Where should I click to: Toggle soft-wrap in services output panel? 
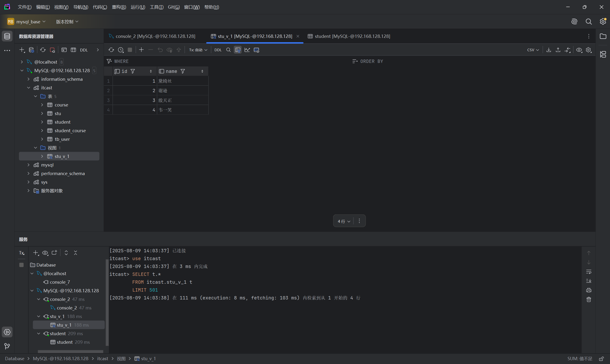(x=588, y=272)
